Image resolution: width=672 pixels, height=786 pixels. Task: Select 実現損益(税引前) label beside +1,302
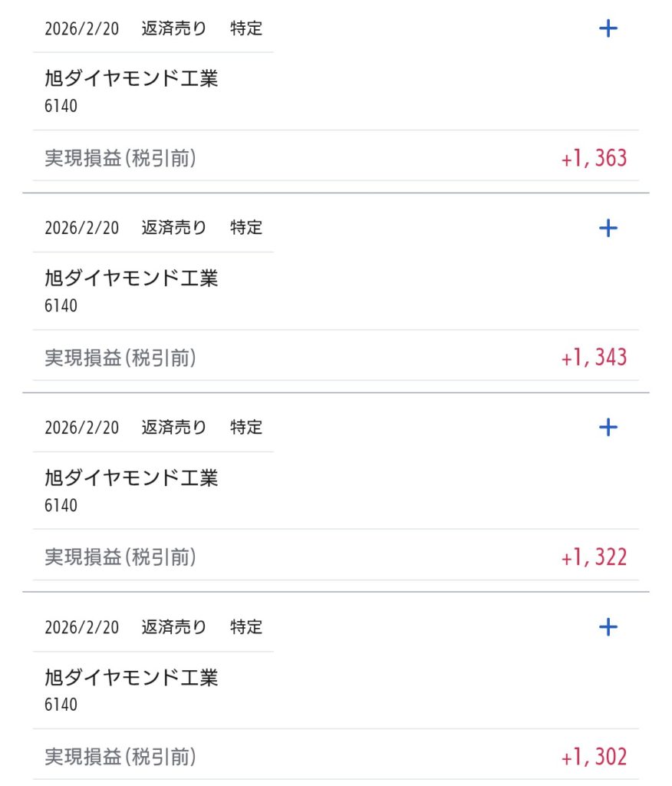point(120,758)
